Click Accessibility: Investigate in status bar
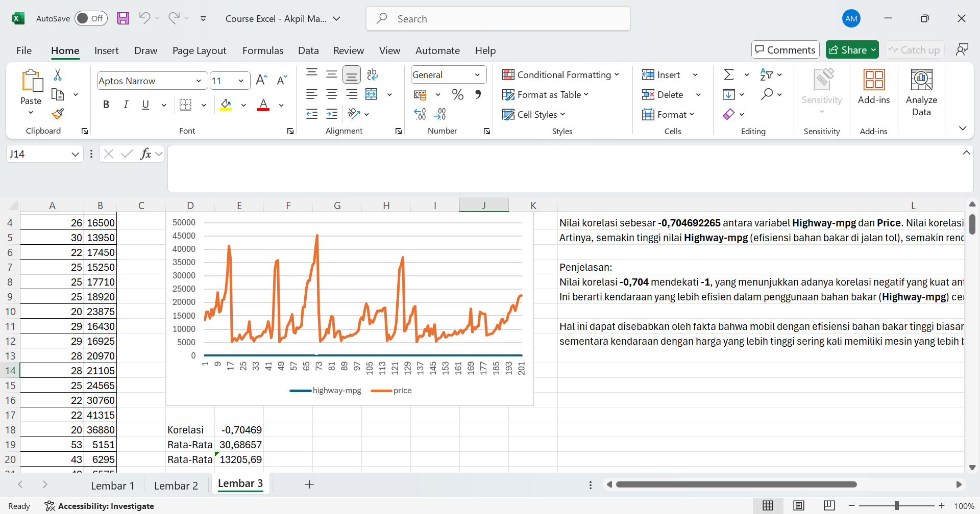 pos(100,506)
